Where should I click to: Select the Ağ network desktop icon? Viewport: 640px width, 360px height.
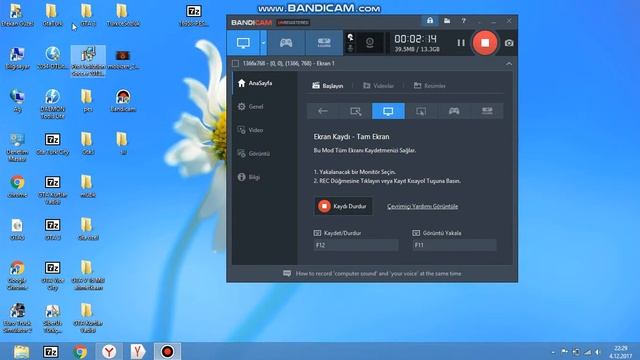pos(17,101)
